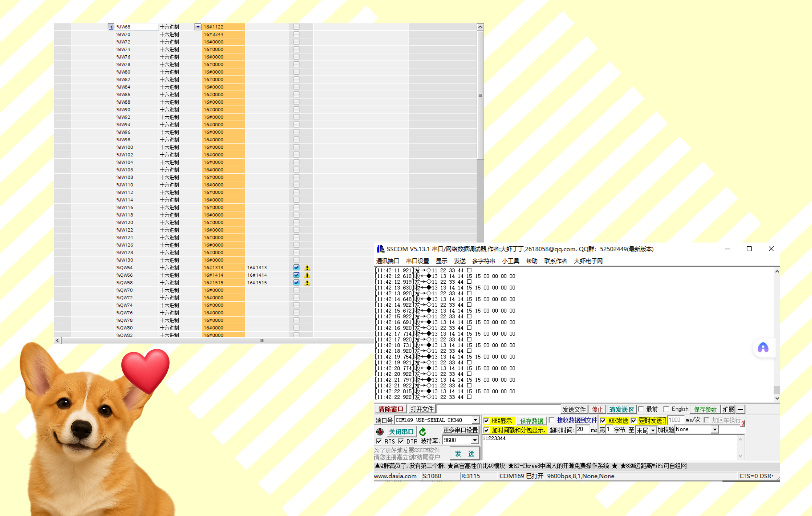Image resolution: width=812 pixels, height=516 pixels.
Task: Click the minus collapse button beside 扩展
Action: click(740, 409)
